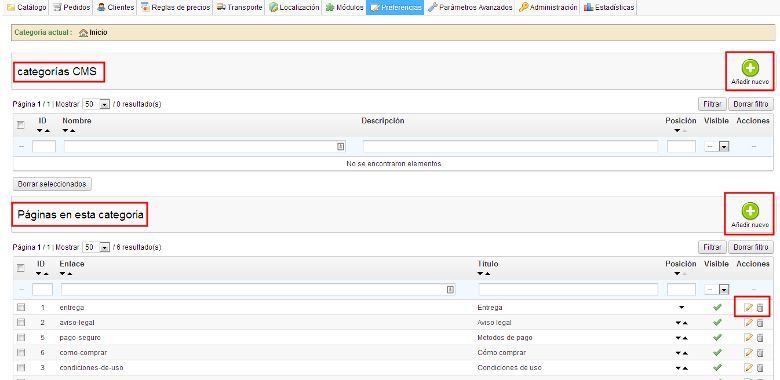Toggle the visible checkmark in the Aviso legal row
This screenshot has height=380, width=780.
(717, 322)
